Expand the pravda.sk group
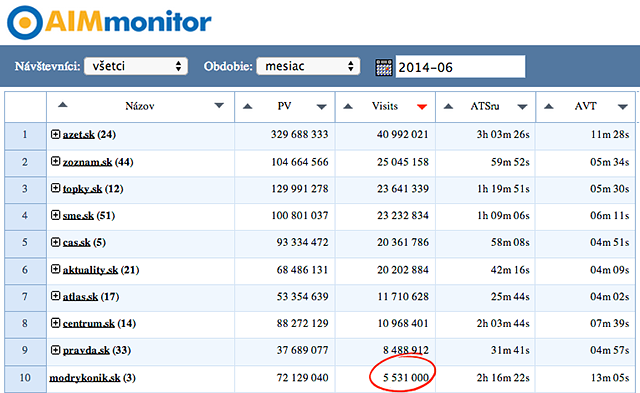The image size is (640, 393). click(x=56, y=350)
